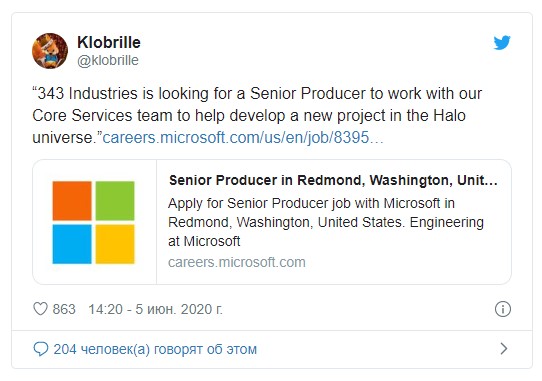The image size is (542, 381).
Task: Click the tweet text about 343 Industries
Action: (257, 116)
